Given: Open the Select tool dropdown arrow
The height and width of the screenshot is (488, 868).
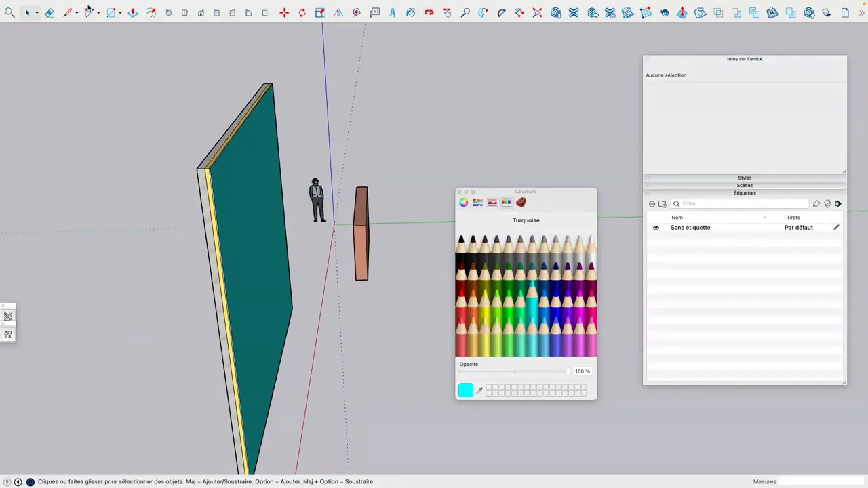Looking at the screenshot, I should pos(36,12).
